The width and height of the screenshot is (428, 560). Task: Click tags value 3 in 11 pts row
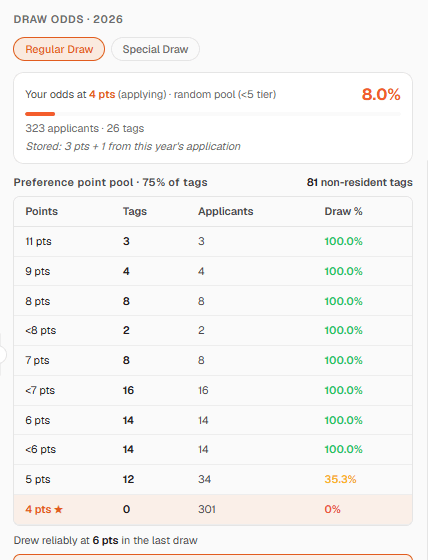pyautogui.click(x=126, y=241)
